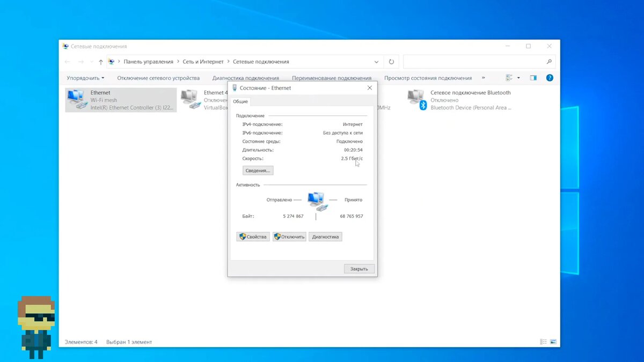The width and height of the screenshot is (644, 362).
Task: Select the Общие tab
Action: (x=240, y=101)
